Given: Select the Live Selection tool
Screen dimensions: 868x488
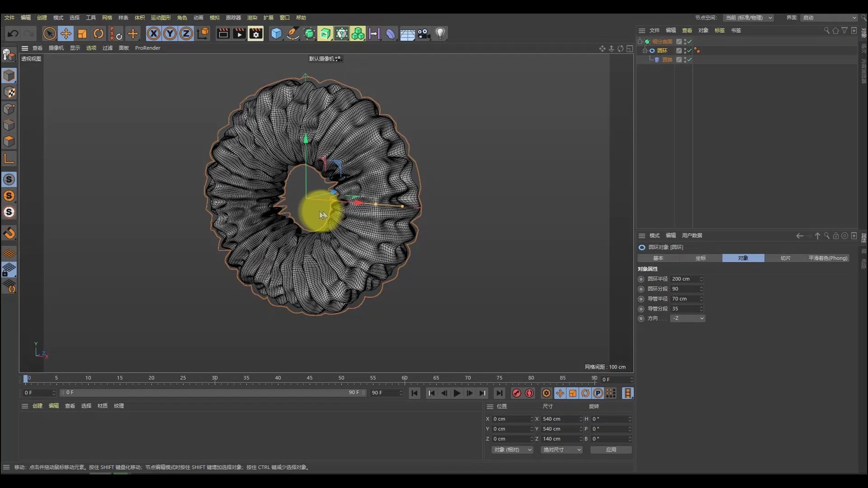Looking at the screenshot, I should point(50,33).
